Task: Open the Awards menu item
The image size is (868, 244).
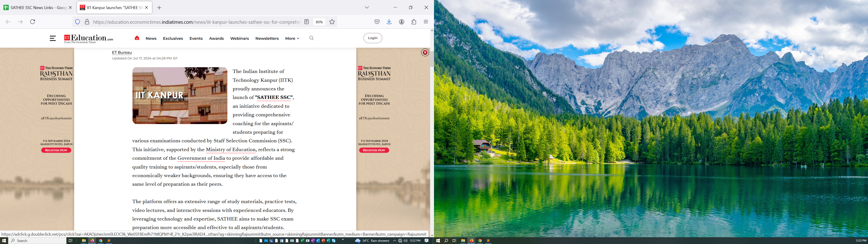Action: 216,38
